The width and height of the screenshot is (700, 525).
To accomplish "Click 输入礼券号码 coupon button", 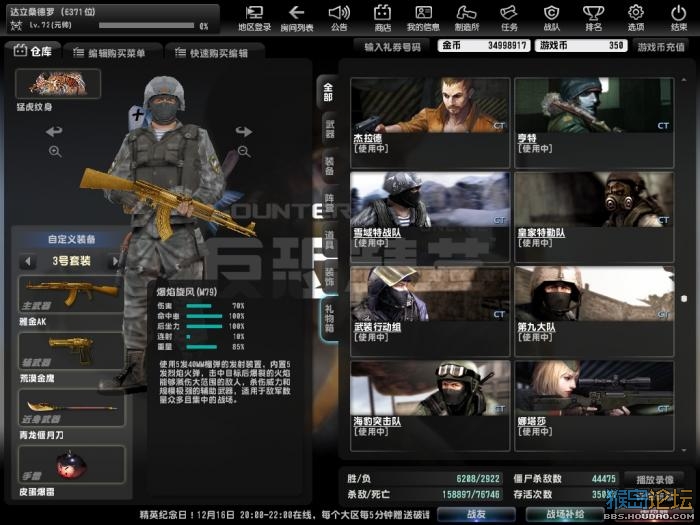I will 392,46.
